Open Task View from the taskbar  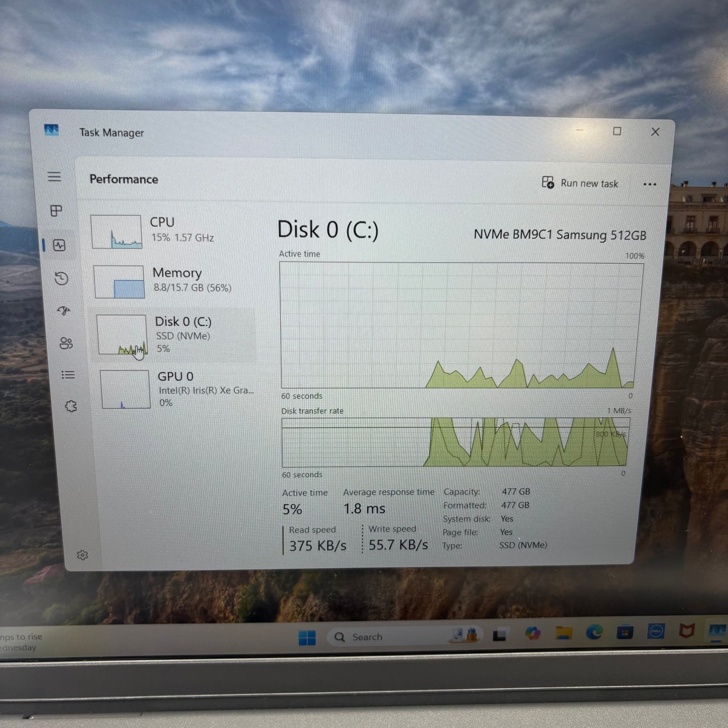click(x=499, y=636)
